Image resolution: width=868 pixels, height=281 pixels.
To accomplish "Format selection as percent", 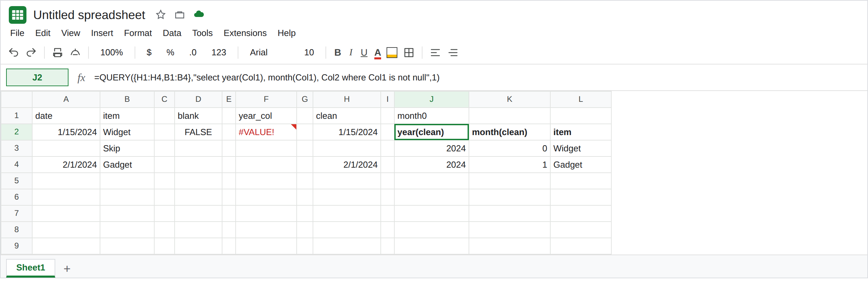I will 170,53.
